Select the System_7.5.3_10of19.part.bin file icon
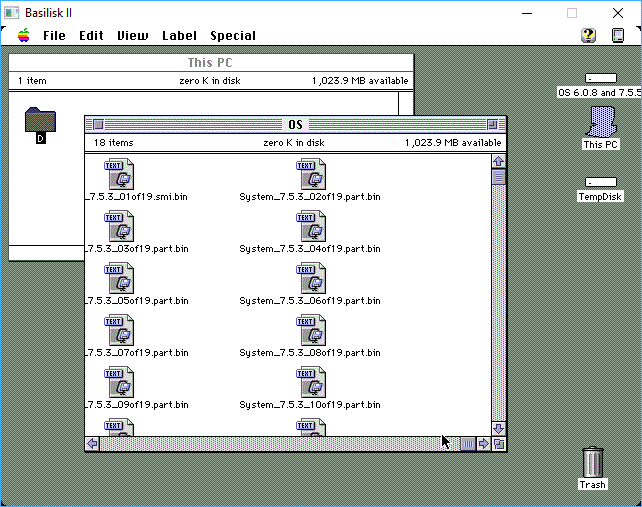 coord(311,382)
